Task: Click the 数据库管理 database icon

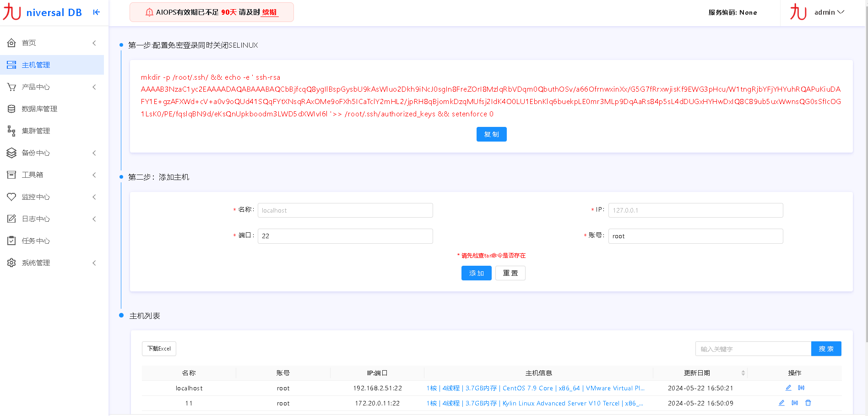Action: tap(11, 109)
